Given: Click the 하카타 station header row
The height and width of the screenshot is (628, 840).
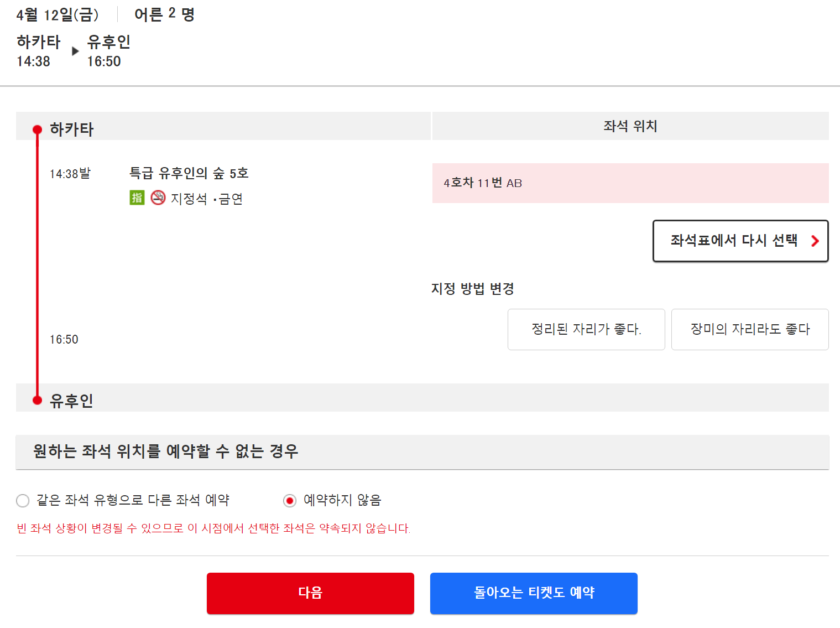Looking at the screenshot, I should 223,126.
